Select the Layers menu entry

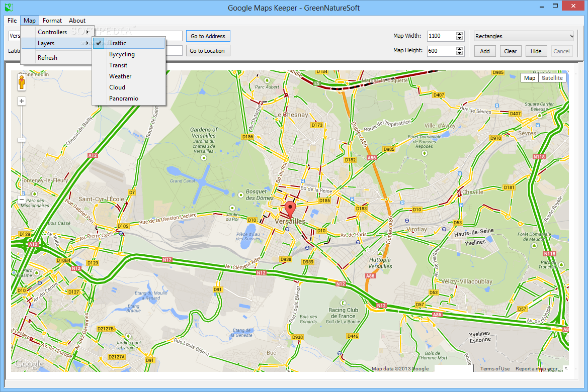point(56,43)
